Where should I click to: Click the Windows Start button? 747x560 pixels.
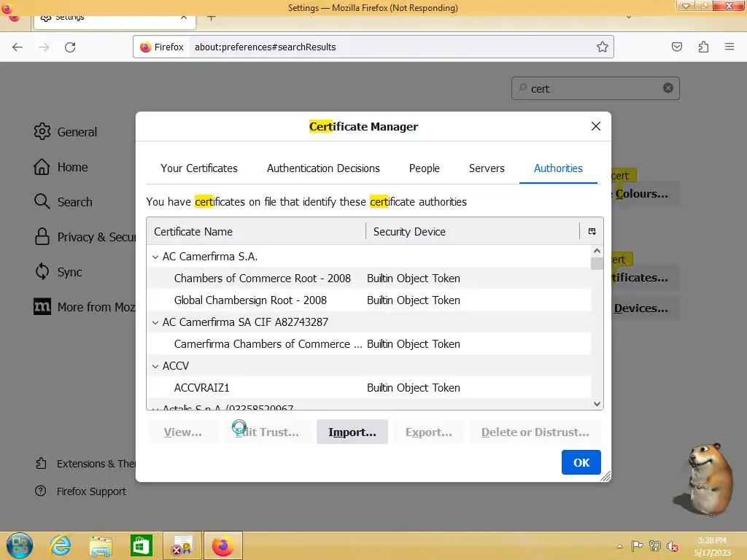tap(20, 545)
